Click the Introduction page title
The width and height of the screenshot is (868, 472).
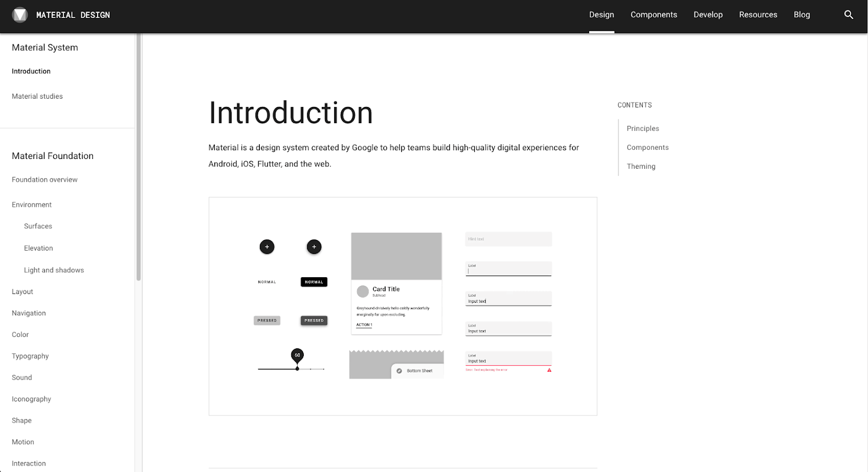(x=291, y=113)
